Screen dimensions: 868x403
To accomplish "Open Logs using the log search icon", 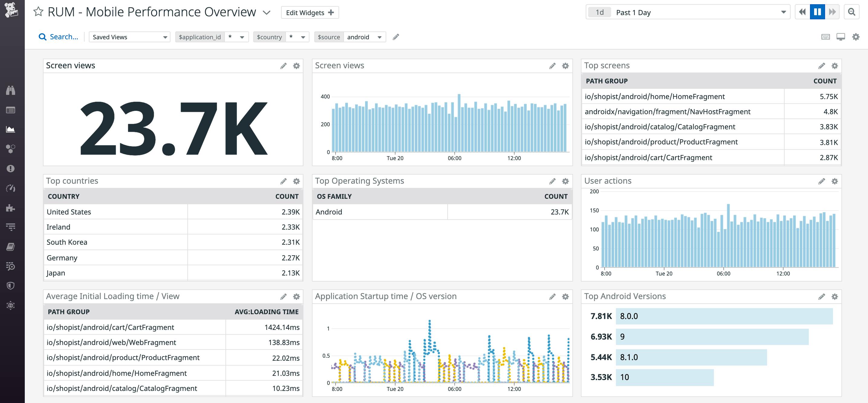I will point(11,266).
